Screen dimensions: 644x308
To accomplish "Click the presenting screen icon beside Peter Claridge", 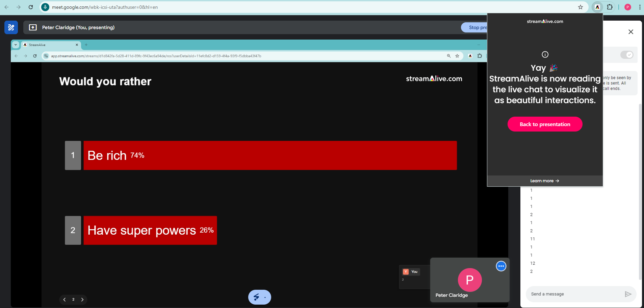I will (x=33, y=27).
